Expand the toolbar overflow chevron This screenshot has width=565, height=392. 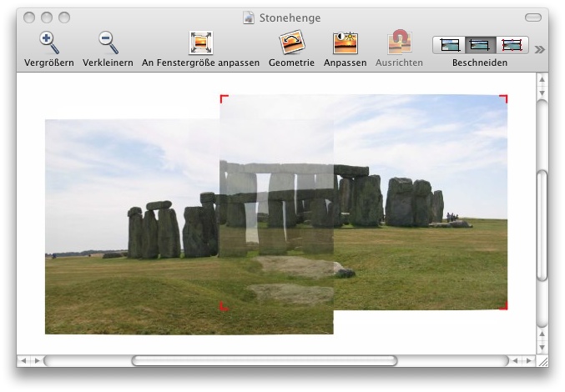(539, 49)
